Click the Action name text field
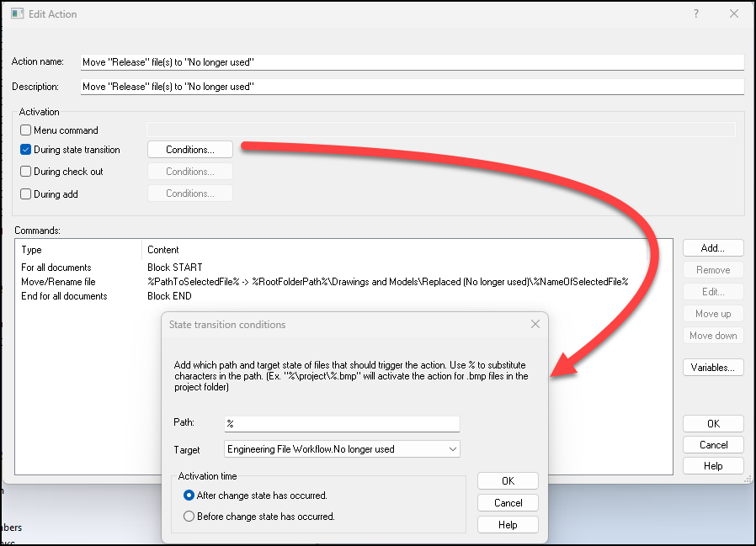 tap(412, 62)
